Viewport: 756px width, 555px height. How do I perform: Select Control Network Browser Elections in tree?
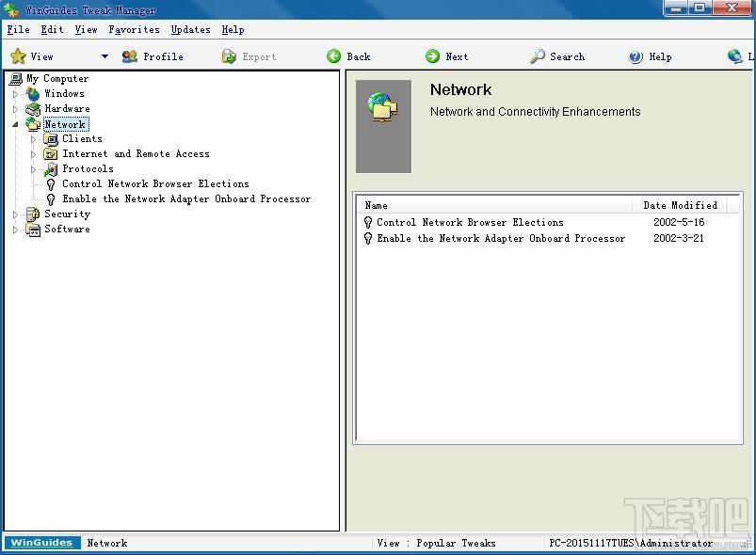pyautogui.click(x=155, y=184)
